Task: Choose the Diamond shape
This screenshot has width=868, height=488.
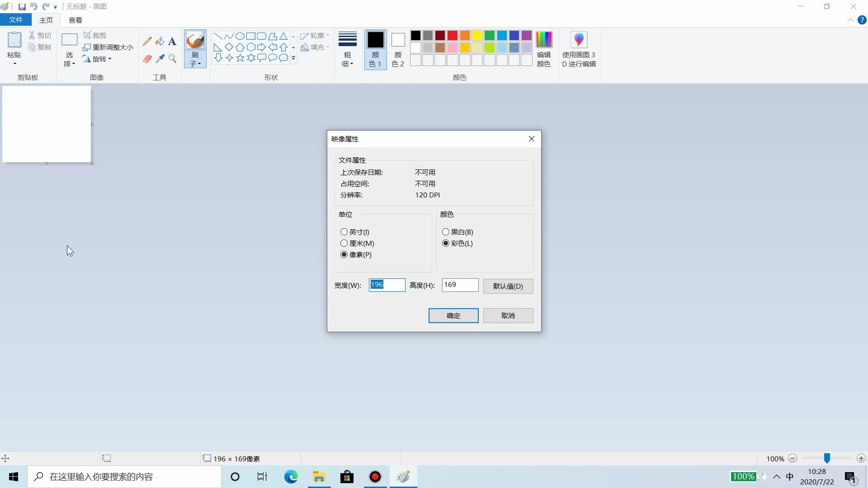Action: [229, 47]
